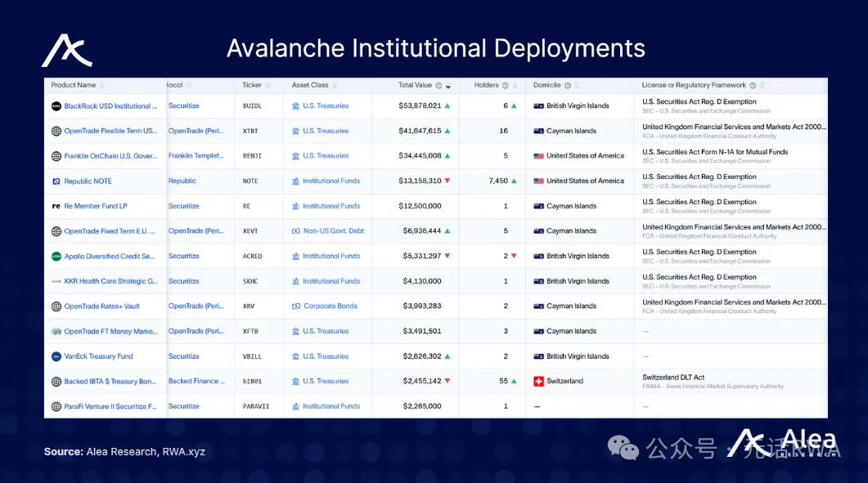Screen dimensions: 868x483
Task: Click Corporate Bonds icon in XRV row
Action: pyautogui.click(x=295, y=306)
